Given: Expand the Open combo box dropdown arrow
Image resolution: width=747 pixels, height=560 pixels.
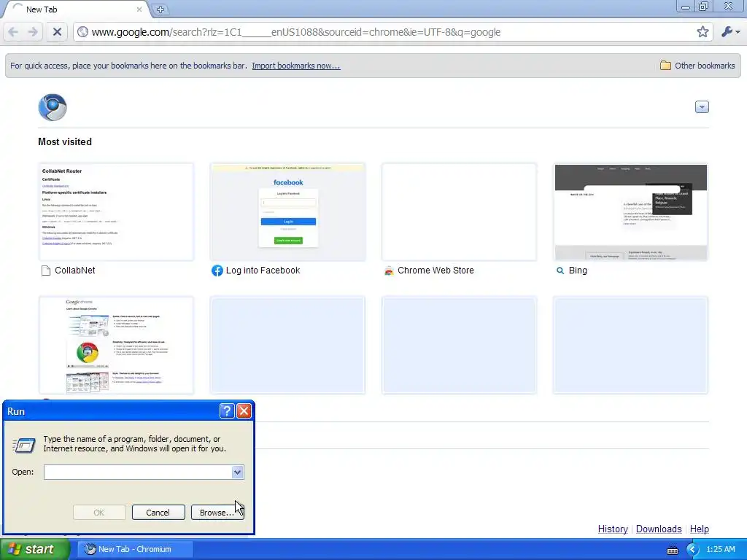Looking at the screenshot, I should pyautogui.click(x=237, y=472).
